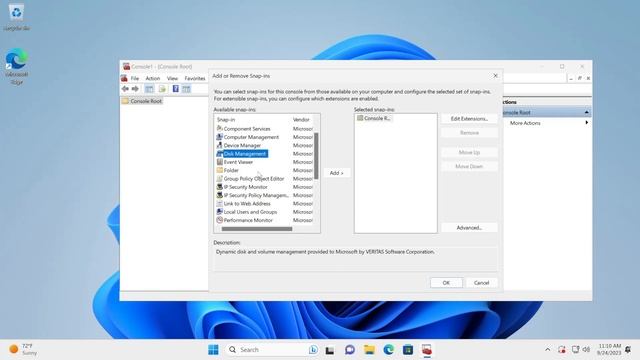This screenshot has width=640, height=360.
Task: Collapse the Console Root actions section
Action: [587, 112]
